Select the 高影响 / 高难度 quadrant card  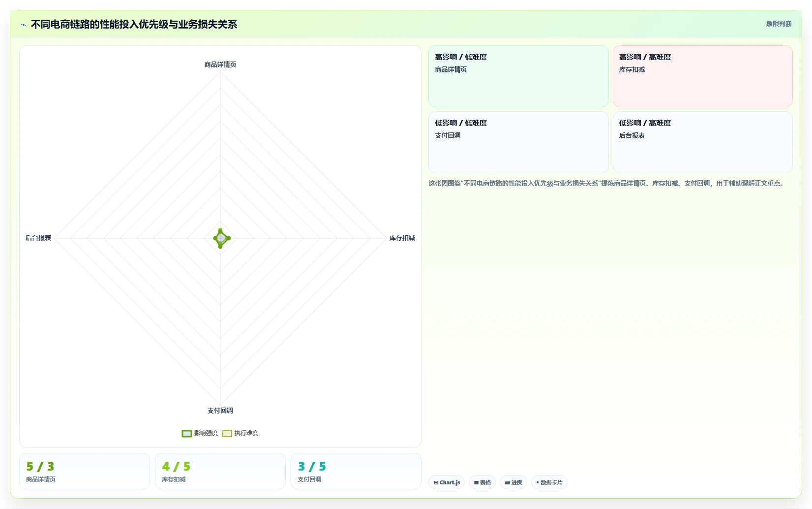[702, 76]
